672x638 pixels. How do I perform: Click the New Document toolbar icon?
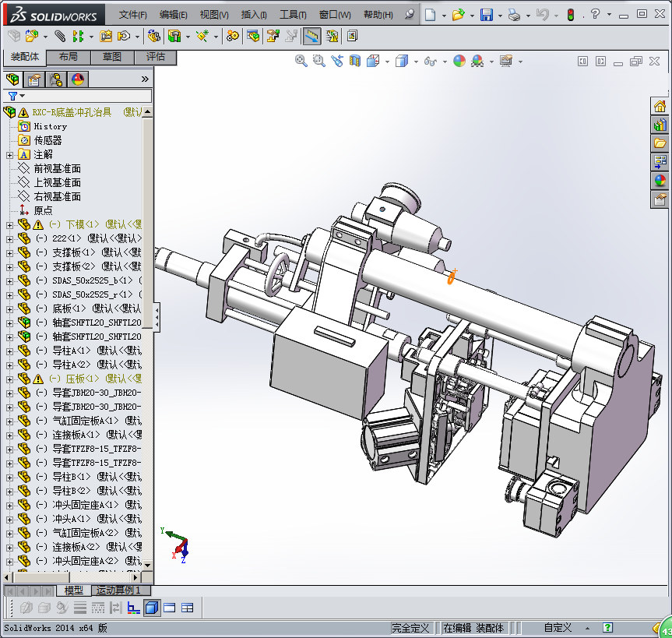(x=429, y=13)
